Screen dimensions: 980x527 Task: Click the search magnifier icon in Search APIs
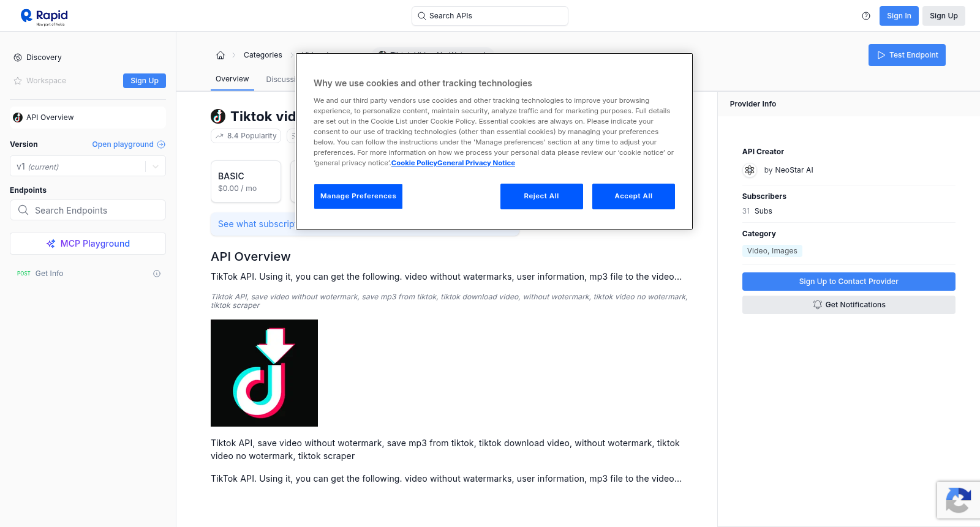(422, 16)
